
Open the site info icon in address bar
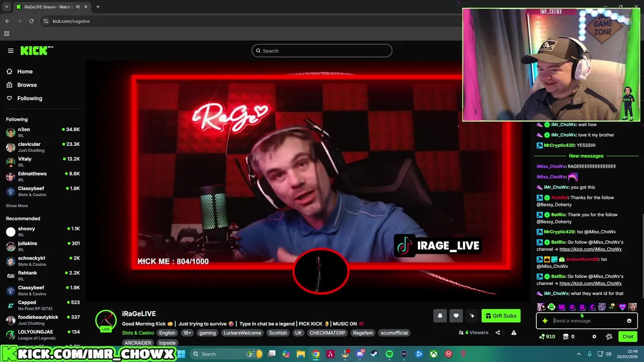(x=46, y=21)
